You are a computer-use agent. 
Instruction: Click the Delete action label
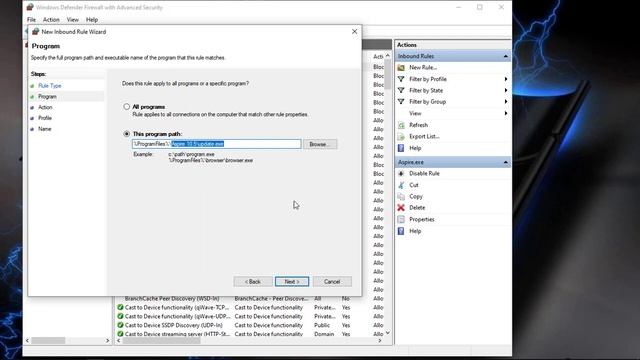[x=417, y=208]
